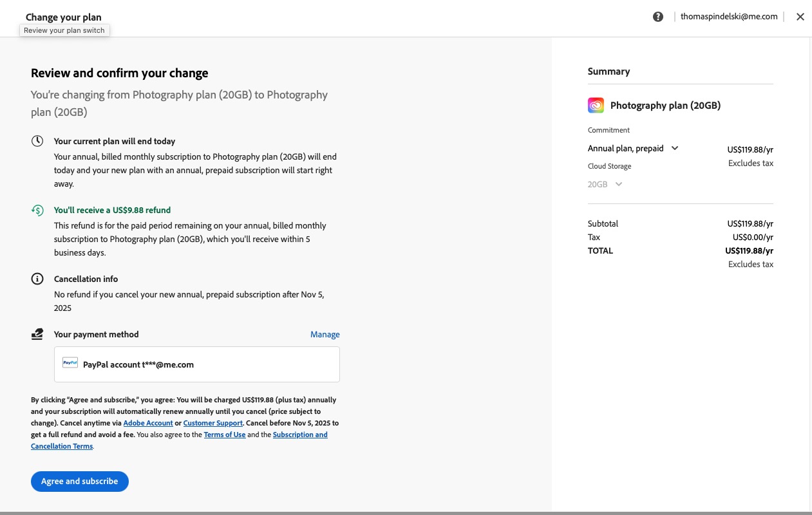Click the Change your plan title
The width and height of the screenshot is (812, 515).
coord(63,17)
